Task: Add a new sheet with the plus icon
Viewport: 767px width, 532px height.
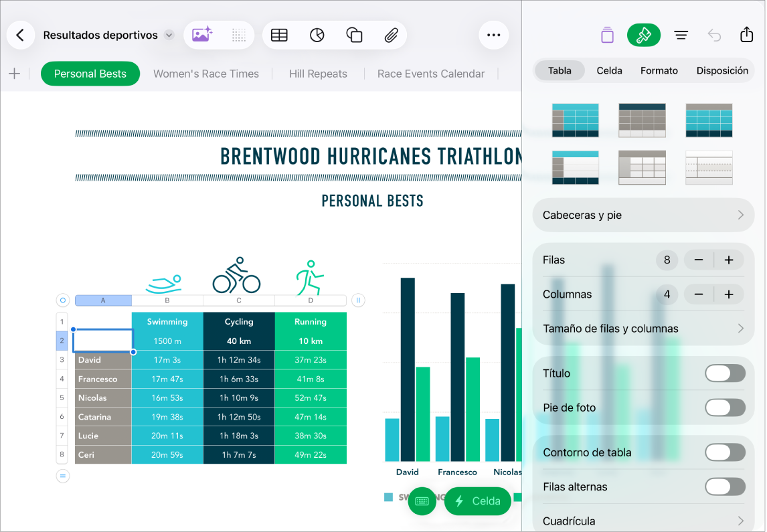Action: point(15,74)
